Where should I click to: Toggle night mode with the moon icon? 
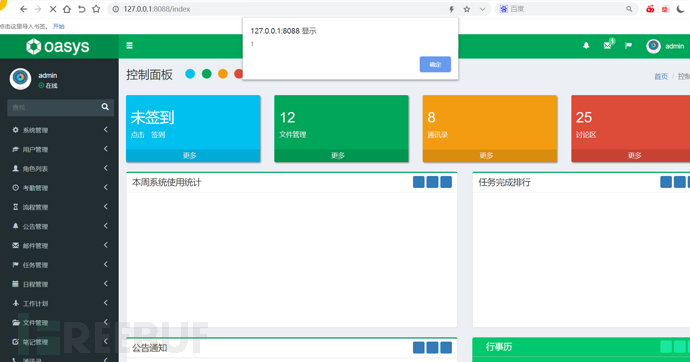point(680,9)
